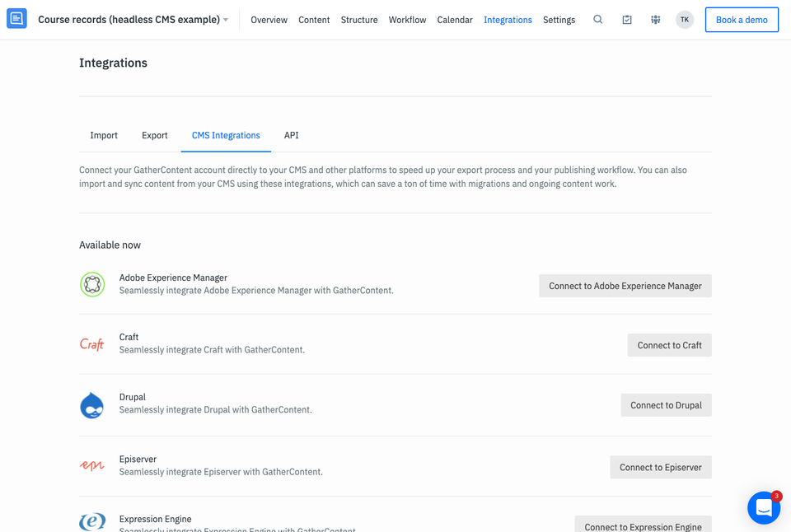Open the Calendar menu item
The image size is (791, 532).
coord(455,20)
